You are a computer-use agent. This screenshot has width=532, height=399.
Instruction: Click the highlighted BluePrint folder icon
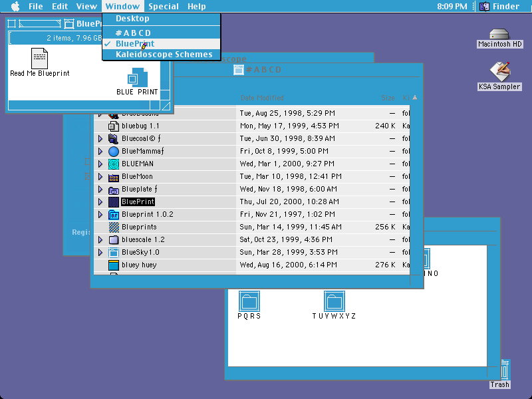point(113,202)
